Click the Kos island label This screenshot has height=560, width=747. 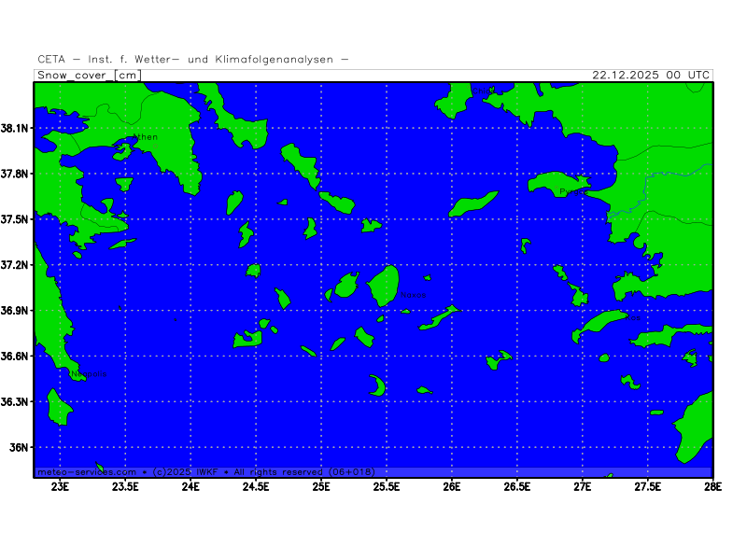[633, 318]
